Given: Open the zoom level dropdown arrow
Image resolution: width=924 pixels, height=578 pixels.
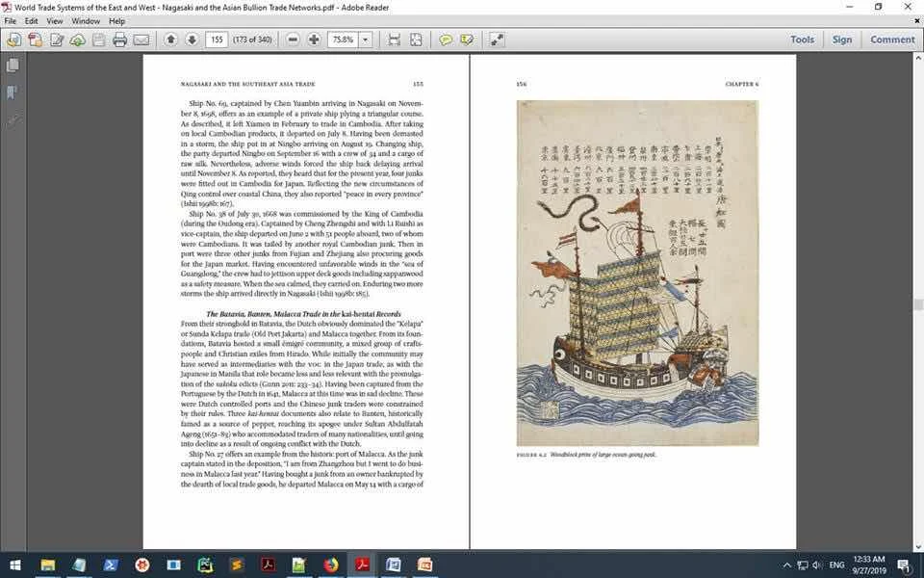Looking at the screenshot, I should 366,39.
